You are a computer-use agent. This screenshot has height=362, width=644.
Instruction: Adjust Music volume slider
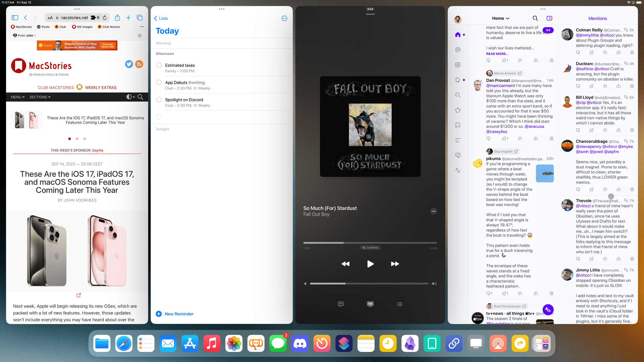pyautogui.click(x=369, y=284)
